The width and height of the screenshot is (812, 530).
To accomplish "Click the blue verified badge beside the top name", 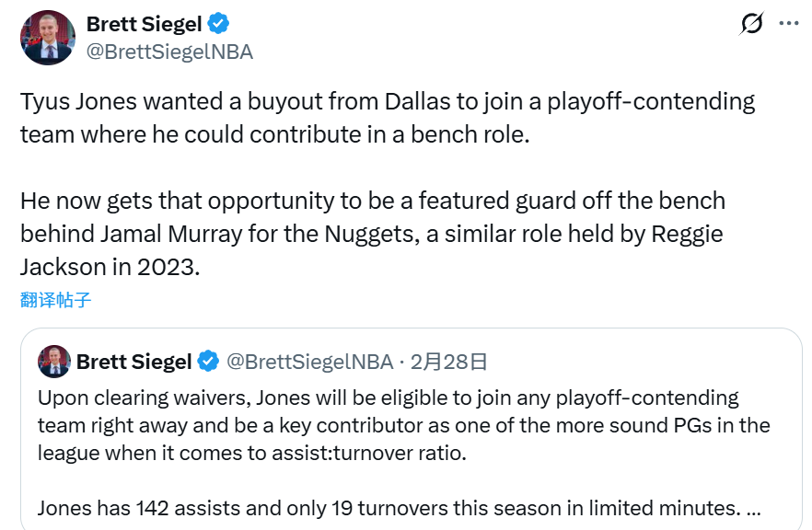I will (217, 25).
